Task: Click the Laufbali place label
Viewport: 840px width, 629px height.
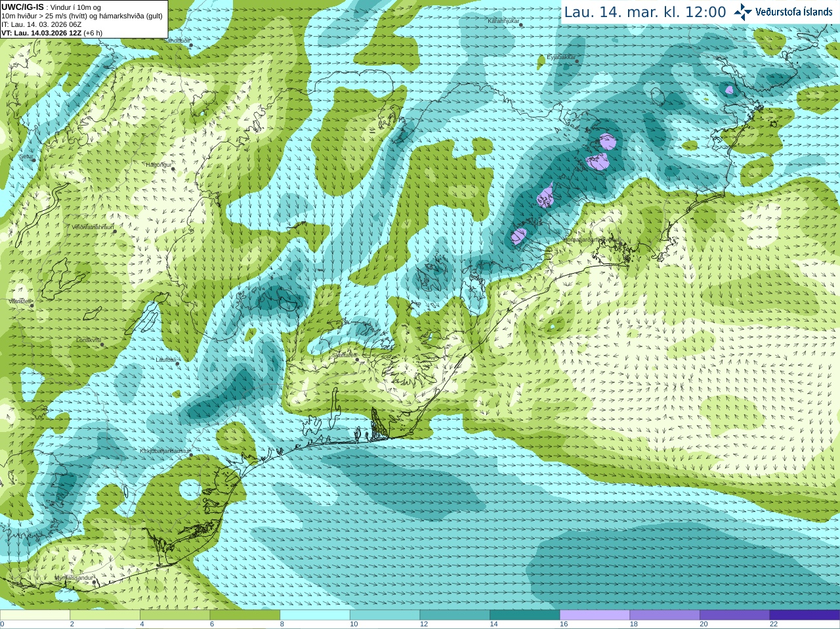Action: click(165, 360)
